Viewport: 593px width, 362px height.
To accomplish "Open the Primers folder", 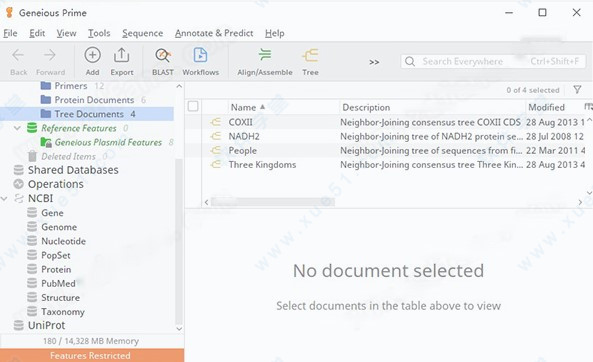I will (71, 86).
